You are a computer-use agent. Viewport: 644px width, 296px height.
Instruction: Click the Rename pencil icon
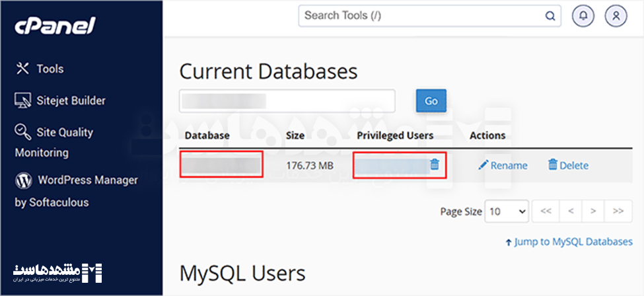[483, 165]
